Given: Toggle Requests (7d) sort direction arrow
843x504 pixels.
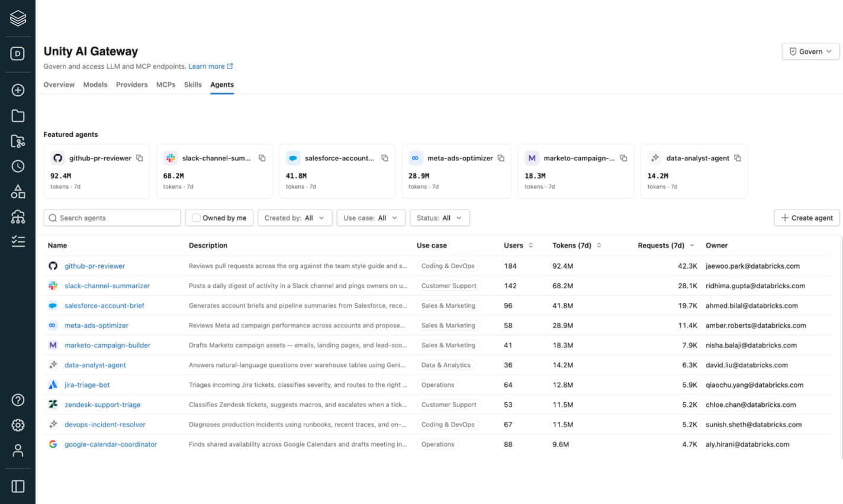Looking at the screenshot, I should 692,245.
